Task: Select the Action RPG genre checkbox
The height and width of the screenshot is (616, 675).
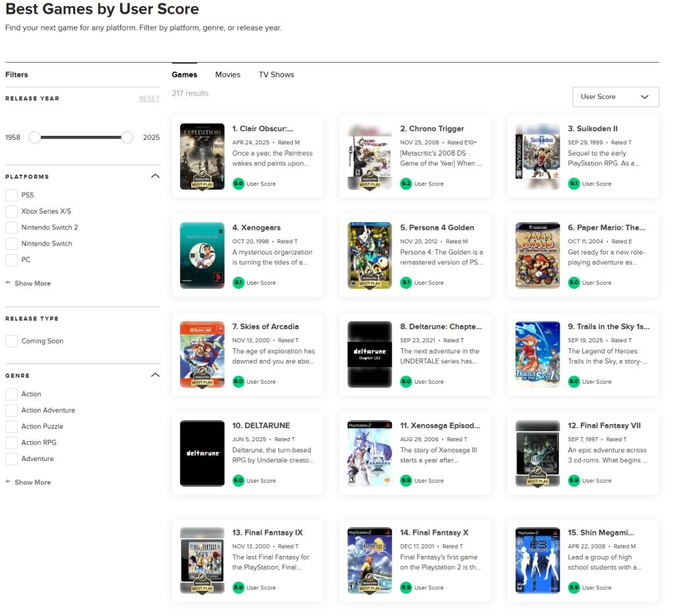Action: [x=12, y=443]
